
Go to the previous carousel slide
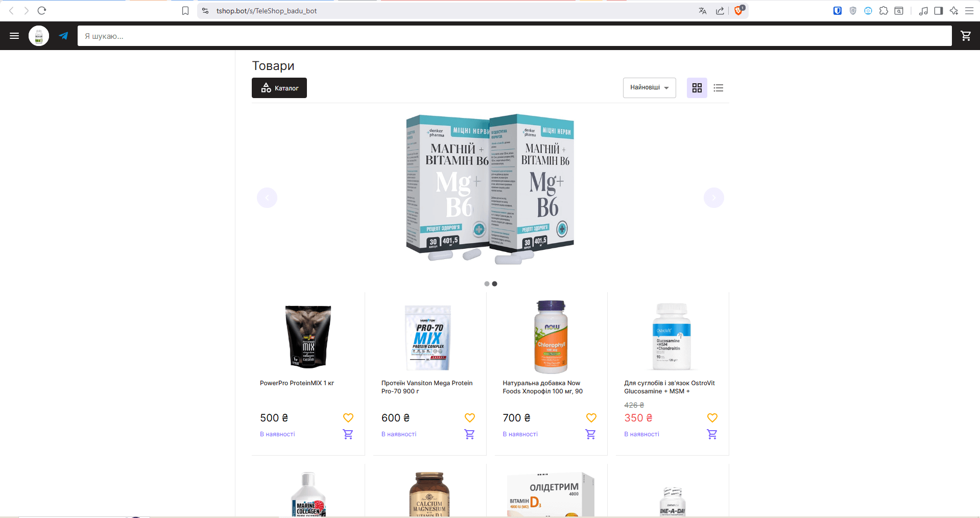click(267, 198)
